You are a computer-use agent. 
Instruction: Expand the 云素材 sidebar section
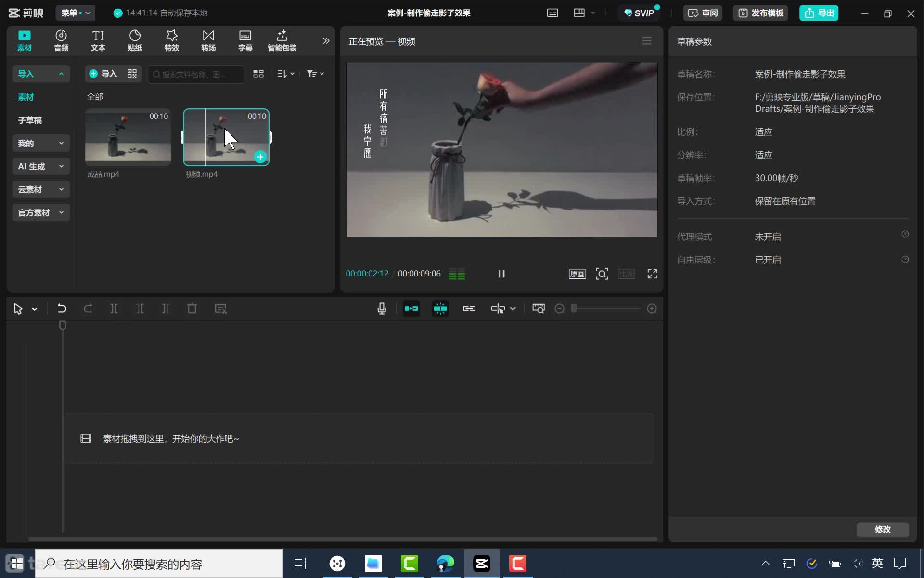(x=41, y=189)
